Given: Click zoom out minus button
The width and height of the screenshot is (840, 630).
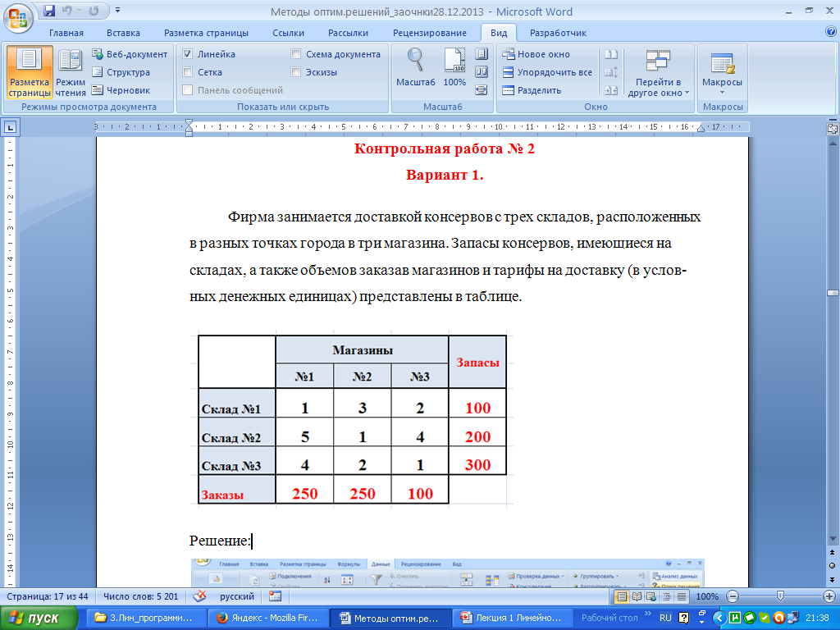Looking at the screenshot, I should 733,596.
